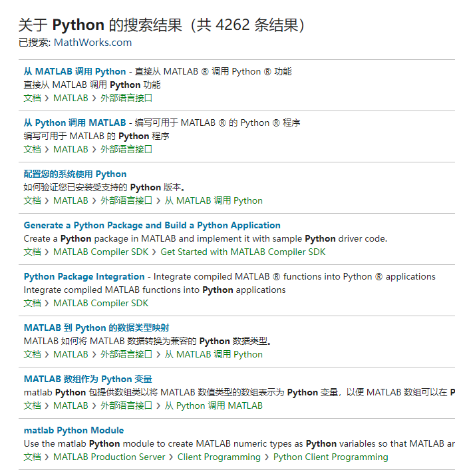Open '从 MATLAB 调用 Python' result title
The width and height of the screenshot is (455, 476).
[75, 71]
